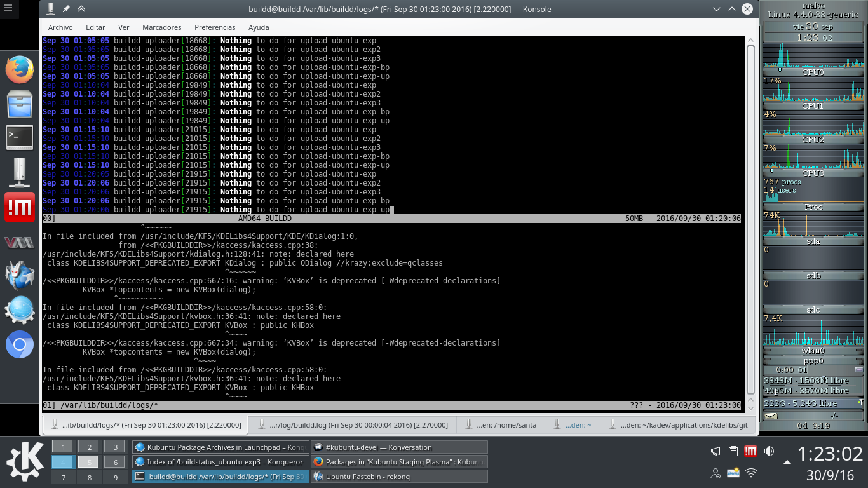The height and width of the screenshot is (488, 868).
Task: Open the volume speaker tray icon
Action: pyautogui.click(x=768, y=452)
